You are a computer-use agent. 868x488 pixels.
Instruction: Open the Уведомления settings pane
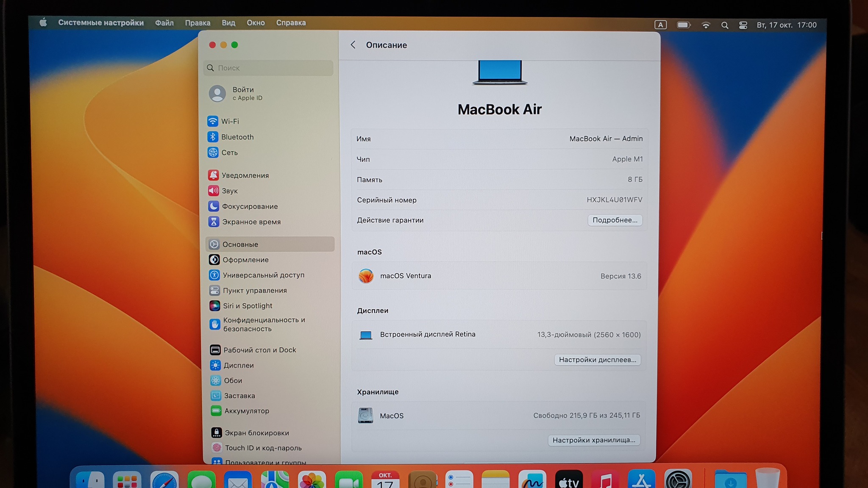point(245,175)
